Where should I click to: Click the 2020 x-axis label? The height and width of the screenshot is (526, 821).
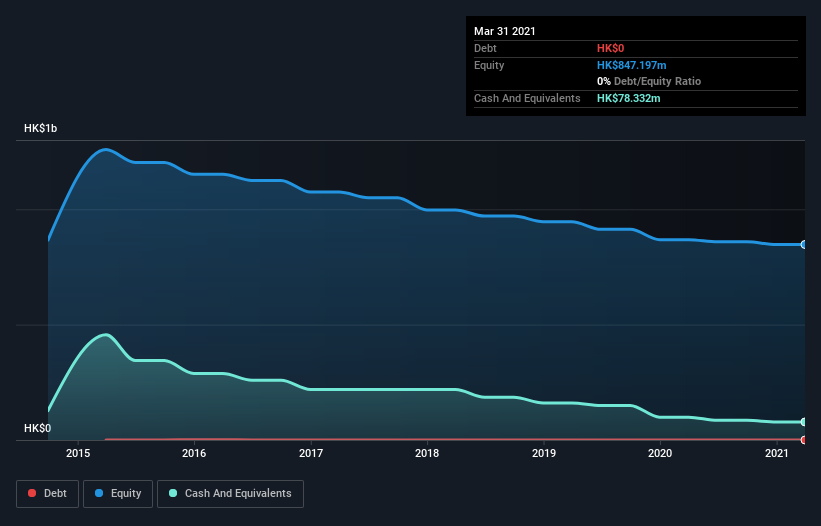[x=660, y=453]
